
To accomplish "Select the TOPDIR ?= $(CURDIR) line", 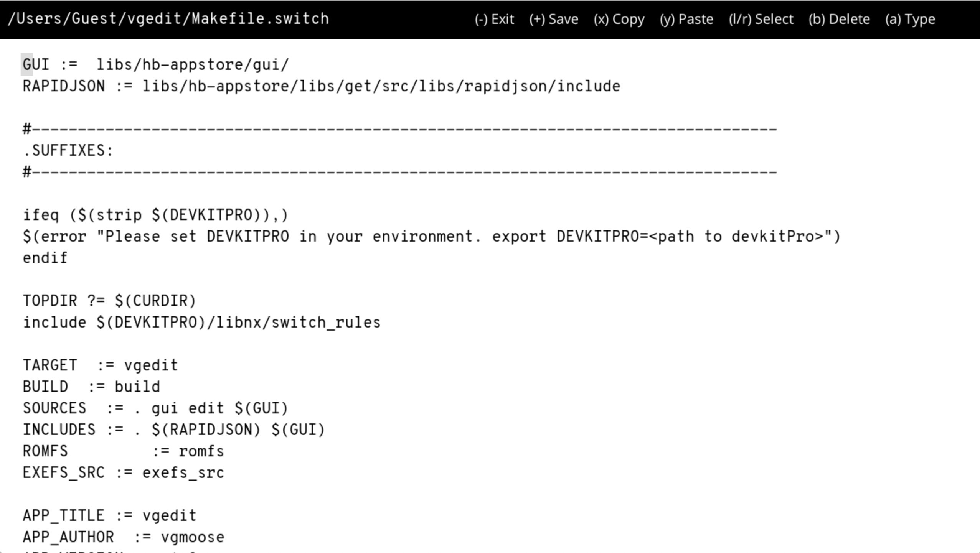I will [109, 301].
